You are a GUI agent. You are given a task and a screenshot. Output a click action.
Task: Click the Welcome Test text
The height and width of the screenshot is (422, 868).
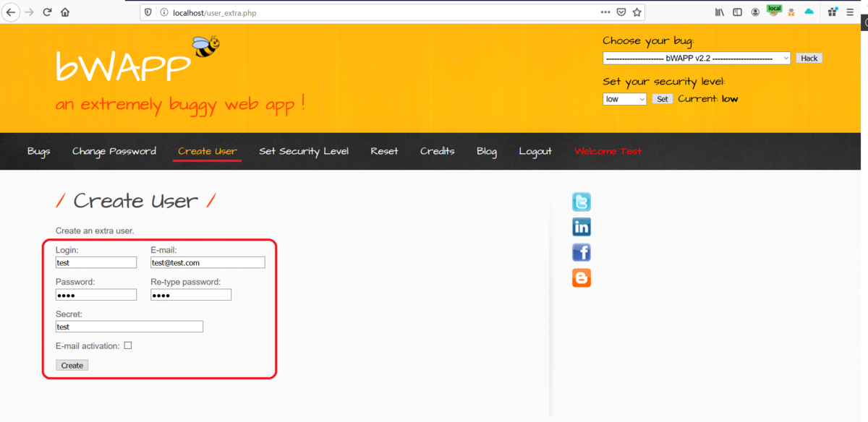click(608, 151)
